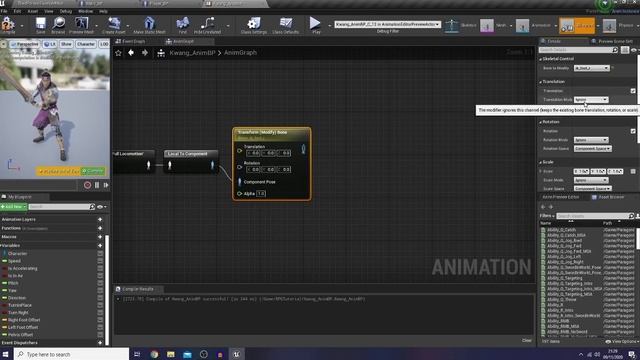Viewport: 640px width, 360px height.
Task: Toggle the Scale pin checkbox in Details
Action: coord(633,171)
